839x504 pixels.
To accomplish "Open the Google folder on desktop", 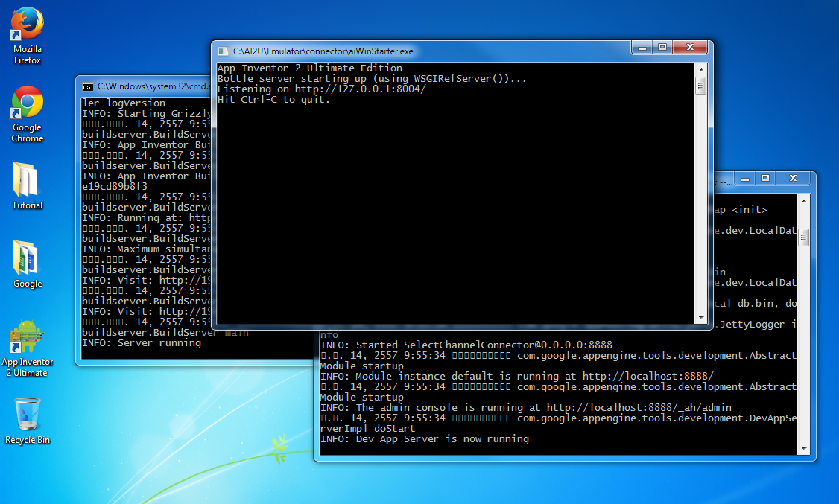I will 28,264.
